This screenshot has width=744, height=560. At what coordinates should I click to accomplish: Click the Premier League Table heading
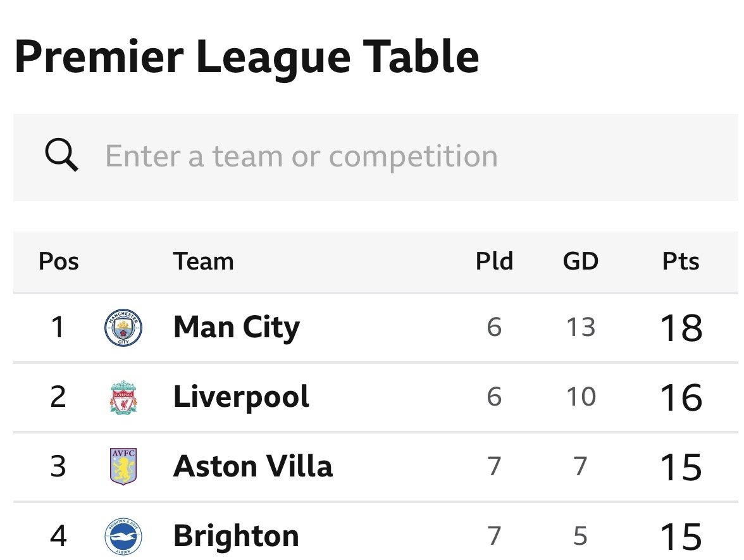click(247, 58)
